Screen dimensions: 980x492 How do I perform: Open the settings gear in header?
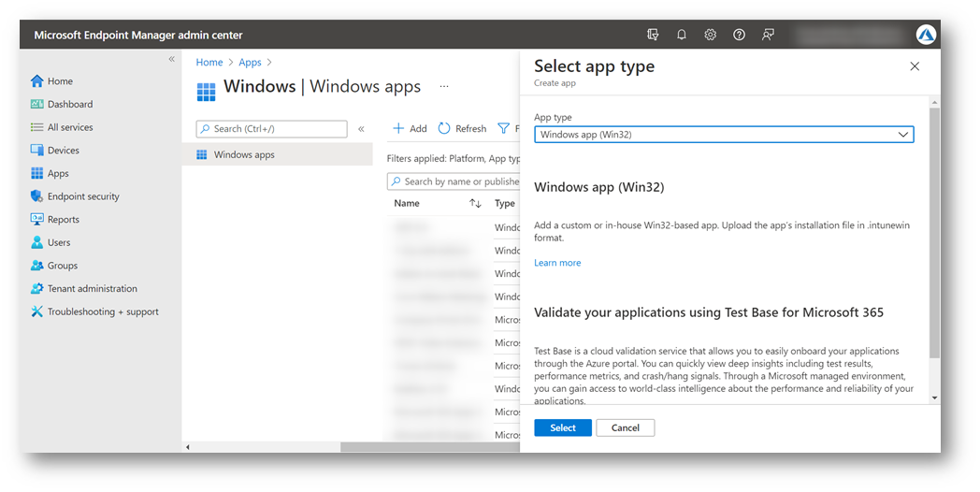[x=711, y=35]
